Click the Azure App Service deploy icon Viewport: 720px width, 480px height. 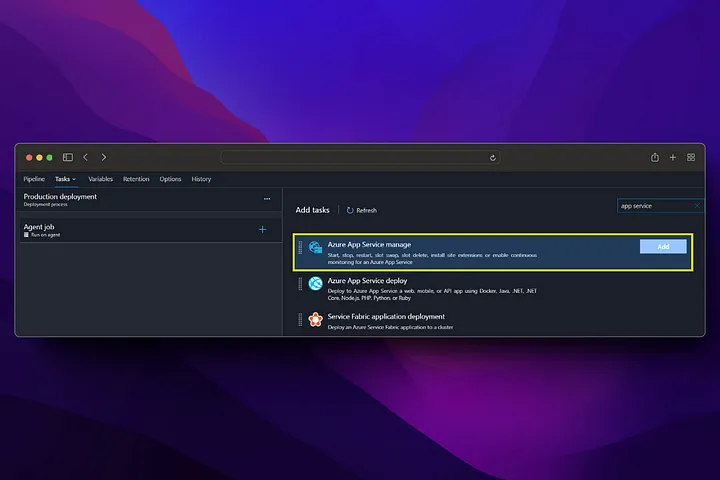tap(315, 283)
